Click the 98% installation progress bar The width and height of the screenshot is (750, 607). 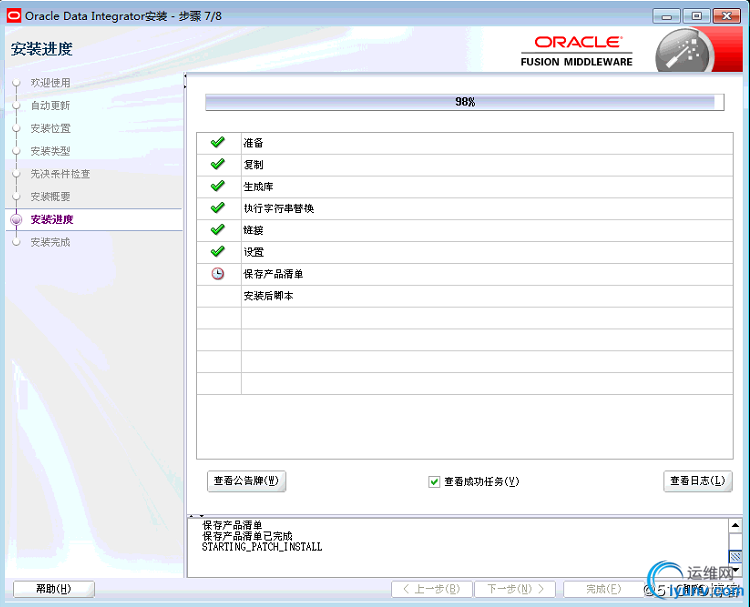click(464, 102)
